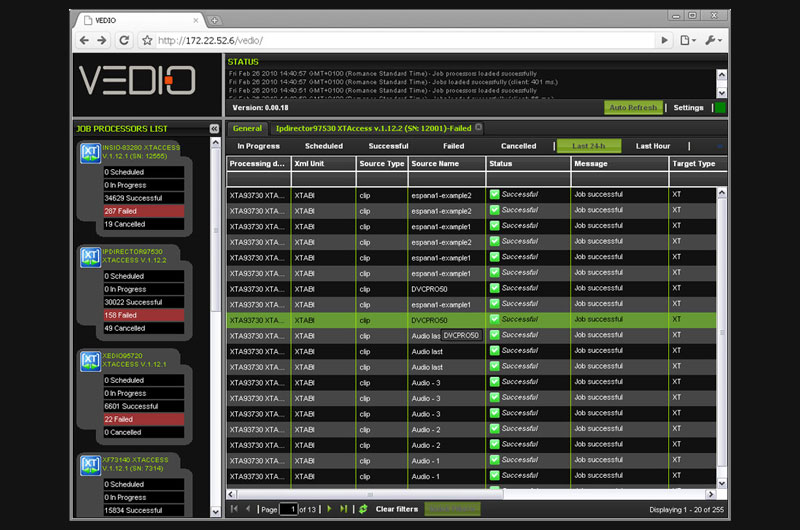Viewport: 800px width, 530px height.
Task: Jump to the last page of jobs
Action: tap(343, 509)
